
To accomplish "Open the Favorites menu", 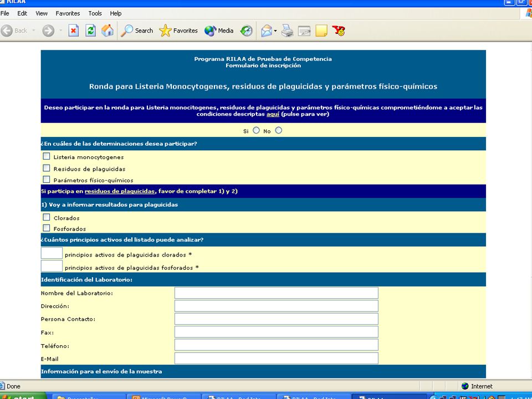I will click(68, 13).
